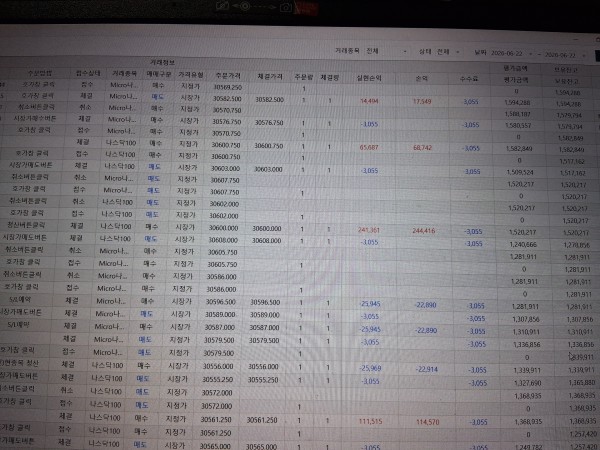Select valuation amount 1,580,557
Screen dimensions: 600x450
[518, 126]
